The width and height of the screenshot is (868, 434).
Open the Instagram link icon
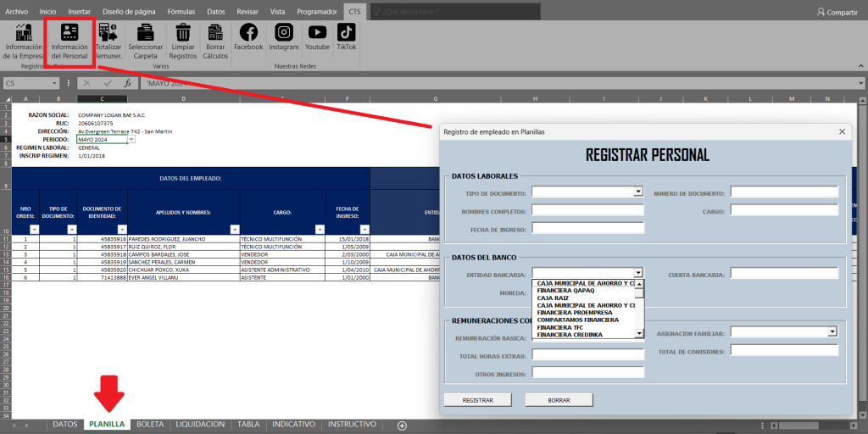click(284, 36)
